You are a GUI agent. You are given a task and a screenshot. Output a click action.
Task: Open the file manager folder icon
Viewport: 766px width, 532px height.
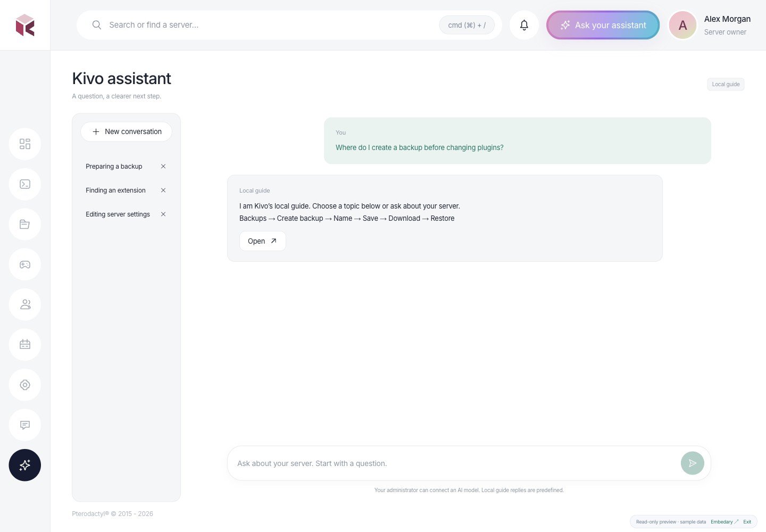[25, 225]
